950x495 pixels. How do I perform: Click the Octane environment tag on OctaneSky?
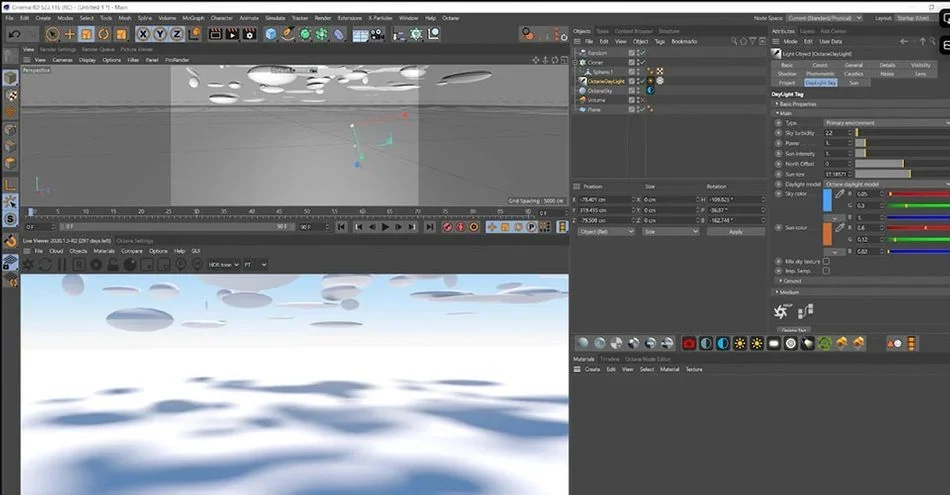tap(650, 90)
